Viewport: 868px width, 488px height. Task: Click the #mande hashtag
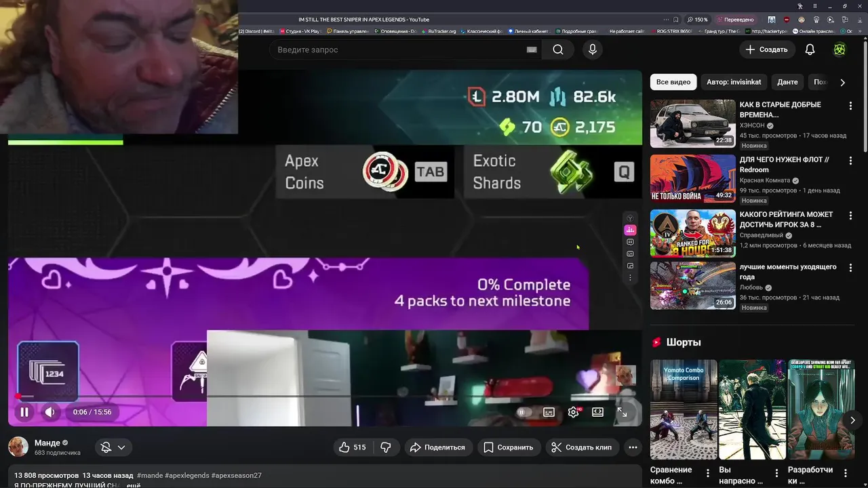click(150, 476)
